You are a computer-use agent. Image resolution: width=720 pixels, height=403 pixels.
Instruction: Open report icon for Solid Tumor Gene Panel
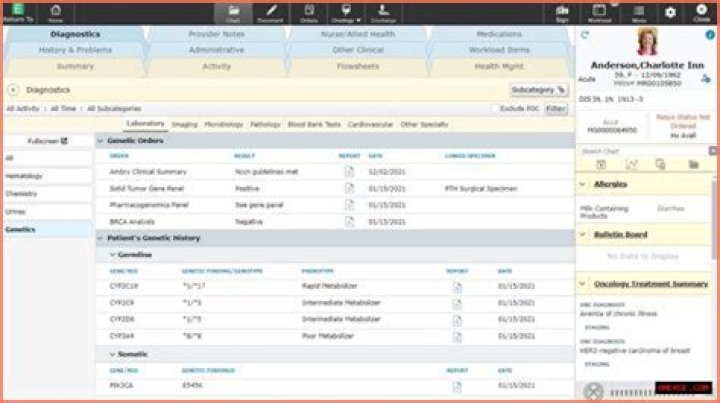tap(349, 187)
